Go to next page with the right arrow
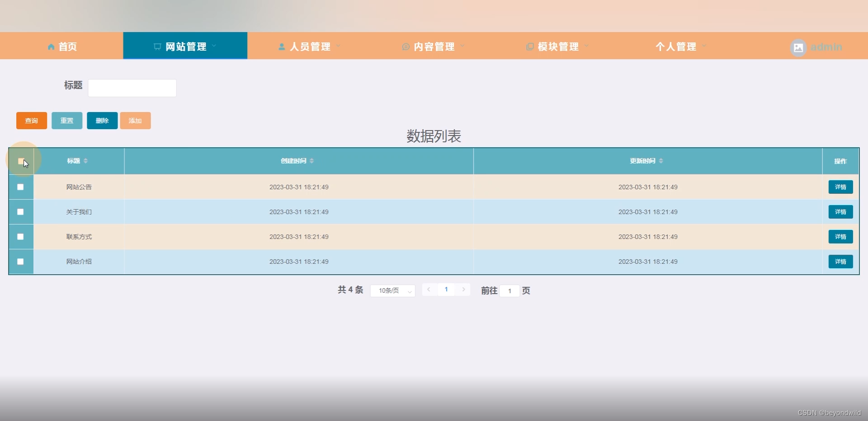Screen dimensions: 868x421 (x=463, y=290)
